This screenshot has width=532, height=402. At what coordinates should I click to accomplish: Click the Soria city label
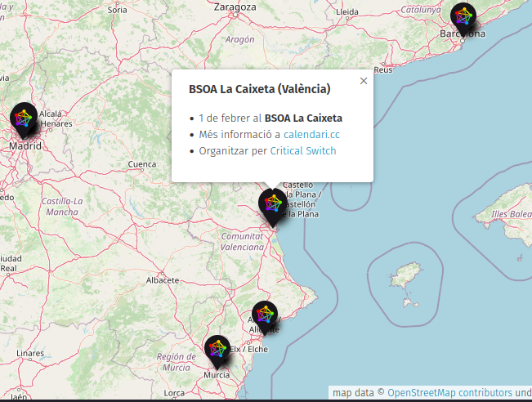[x=117, y=10]
